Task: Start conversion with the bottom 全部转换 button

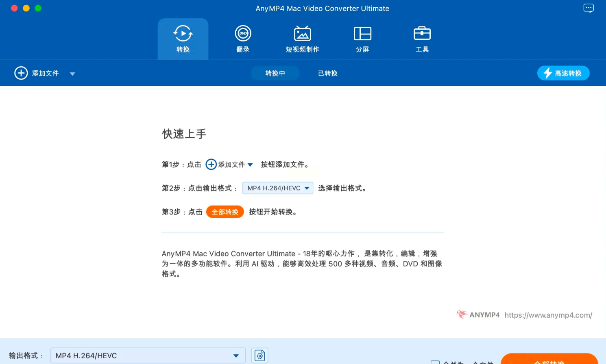Action: tap(549, 359)
